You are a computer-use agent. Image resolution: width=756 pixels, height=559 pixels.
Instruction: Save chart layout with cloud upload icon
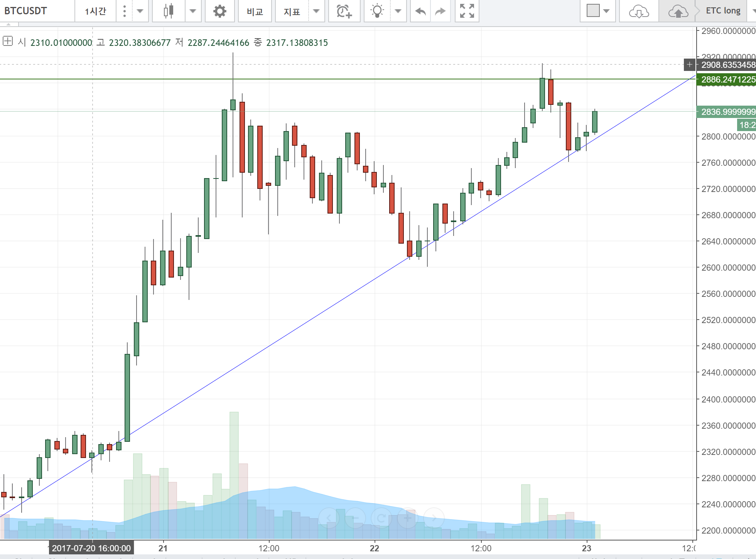tap(678, 12)
